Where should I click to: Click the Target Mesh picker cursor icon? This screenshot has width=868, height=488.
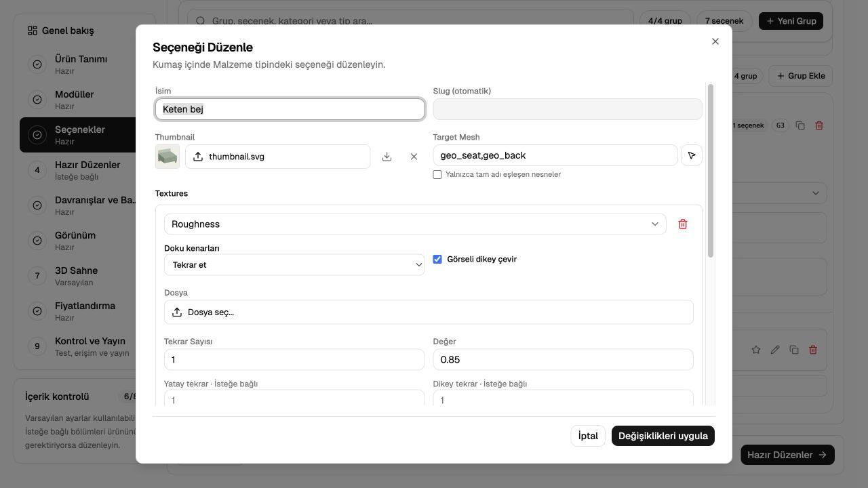click(691, 155)
